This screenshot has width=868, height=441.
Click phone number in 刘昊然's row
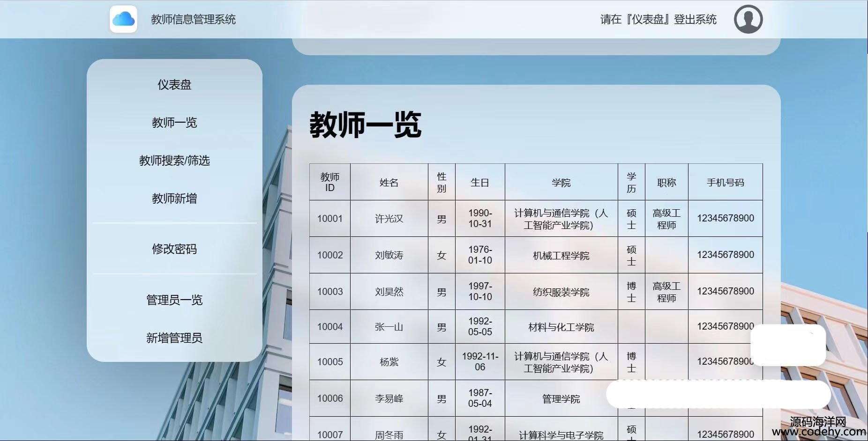pyautogui.click(x=726, y=292)
